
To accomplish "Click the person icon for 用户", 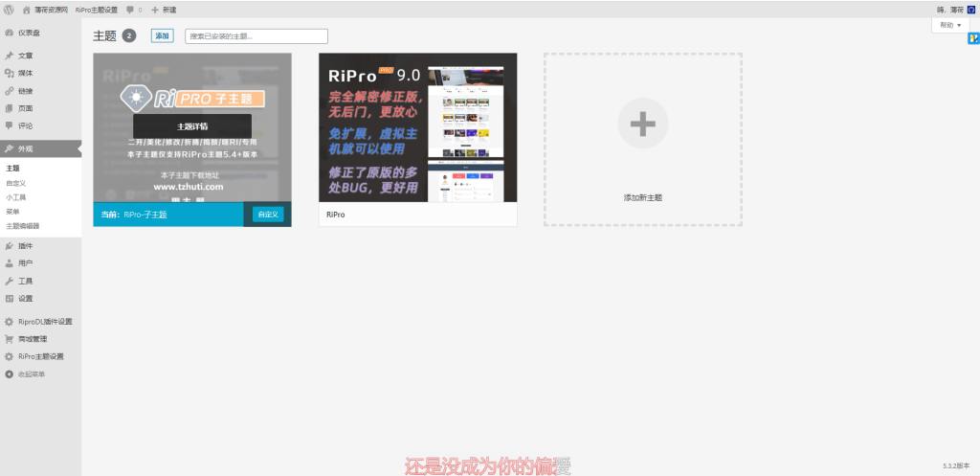I will (x=9, y=263).
